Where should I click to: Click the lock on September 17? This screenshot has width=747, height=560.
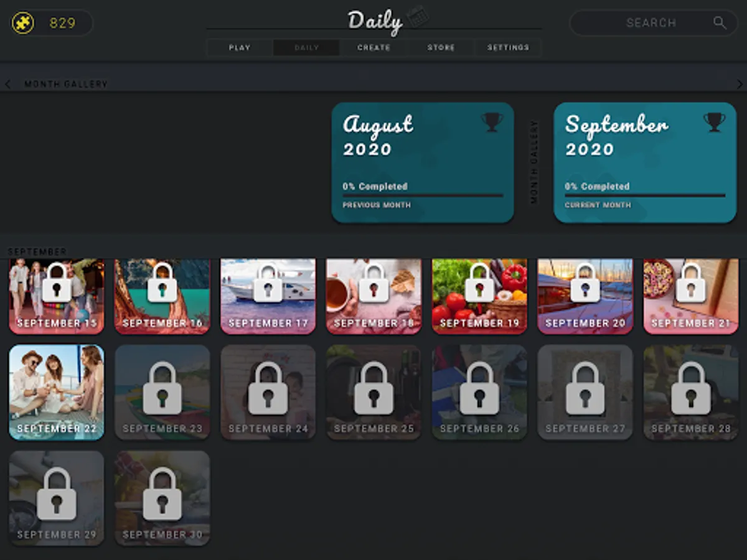pos(268,282)
